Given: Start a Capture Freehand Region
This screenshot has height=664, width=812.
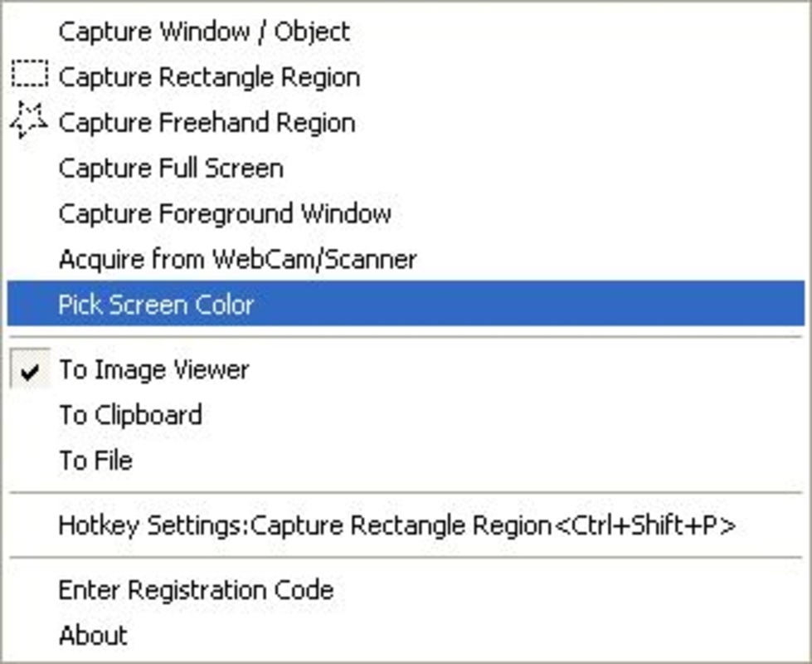Looking at the screenshot, I should click(207, 123).
